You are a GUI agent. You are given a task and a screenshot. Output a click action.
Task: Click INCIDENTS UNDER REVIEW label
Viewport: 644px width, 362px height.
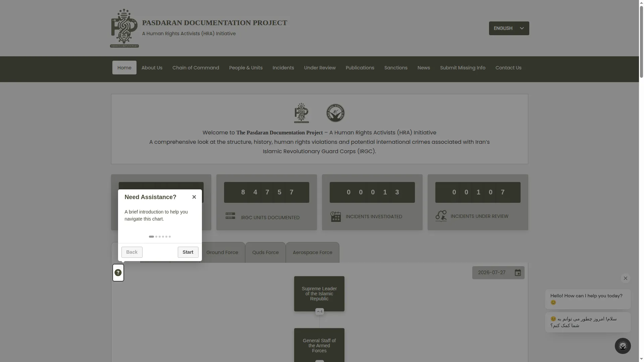click(x=479, y=216)
